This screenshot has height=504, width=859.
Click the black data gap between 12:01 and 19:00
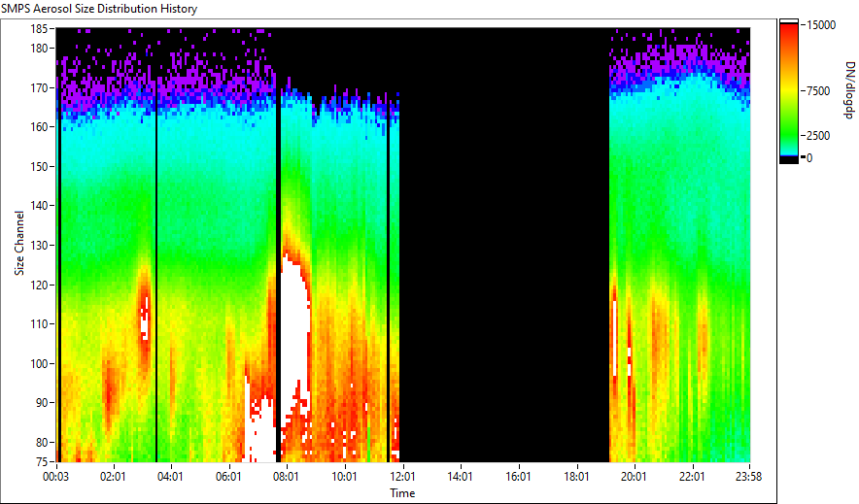pos(504,247)
